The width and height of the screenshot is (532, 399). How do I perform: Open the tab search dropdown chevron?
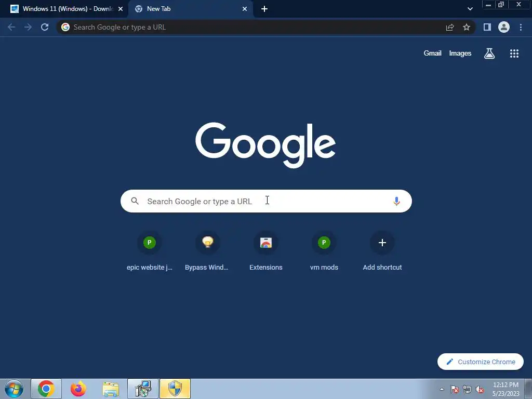coord(470,9)
